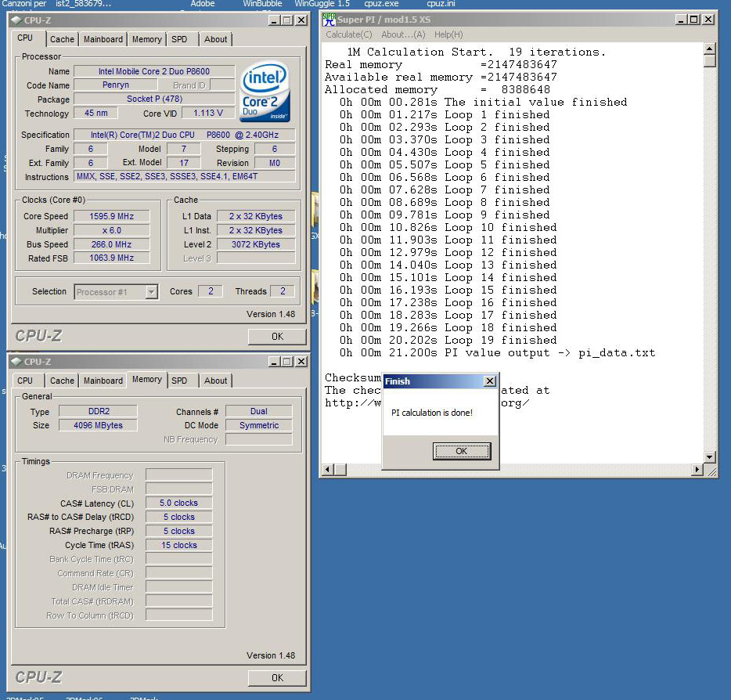Image resolution: width=731 pixels, height=700 pixels.
Task: Click the Super PI title bar icon
Action: (329, 20)
